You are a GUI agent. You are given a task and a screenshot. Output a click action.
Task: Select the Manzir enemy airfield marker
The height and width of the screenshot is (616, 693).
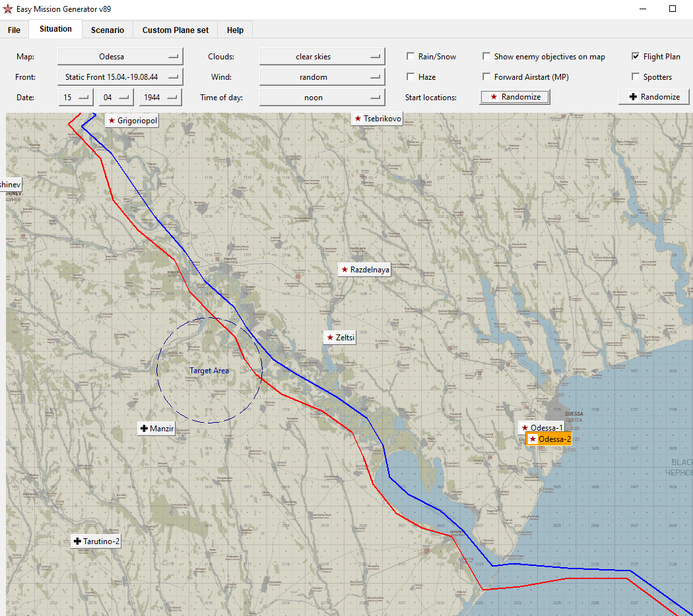pos(156,429)
